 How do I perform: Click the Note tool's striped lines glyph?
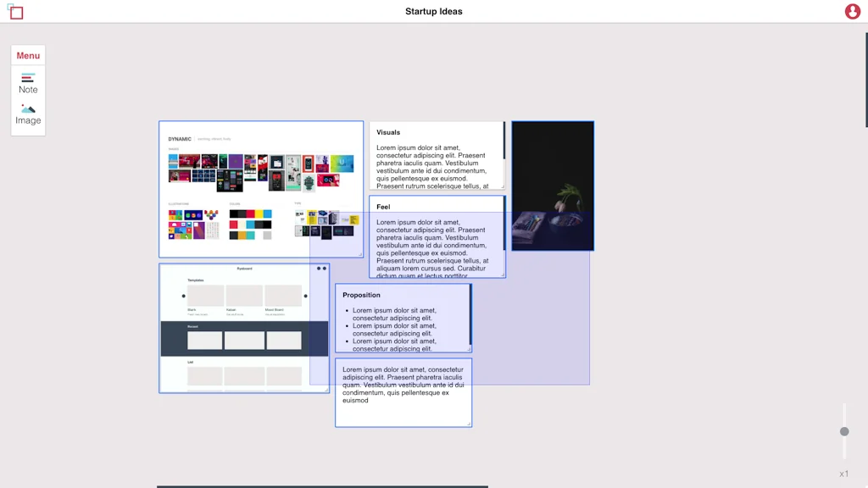point(28,77)
